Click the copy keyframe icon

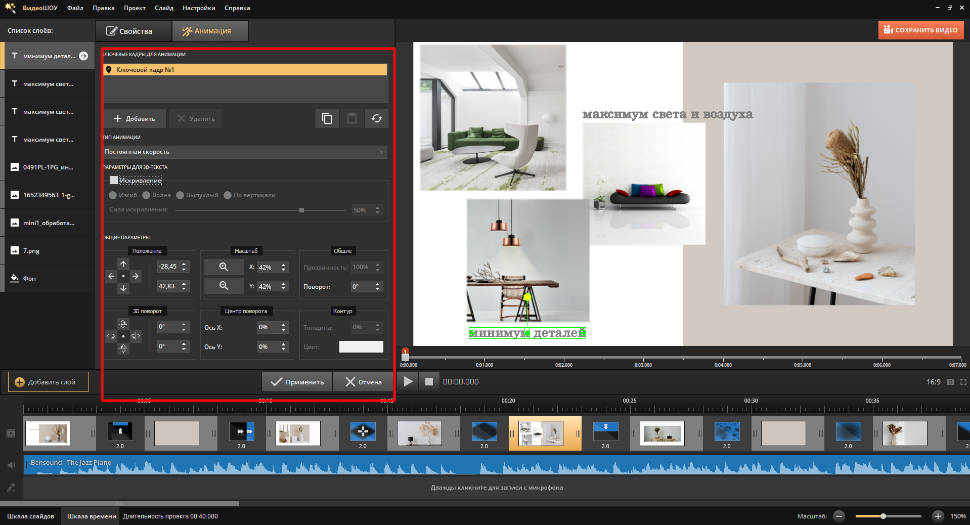327,118
